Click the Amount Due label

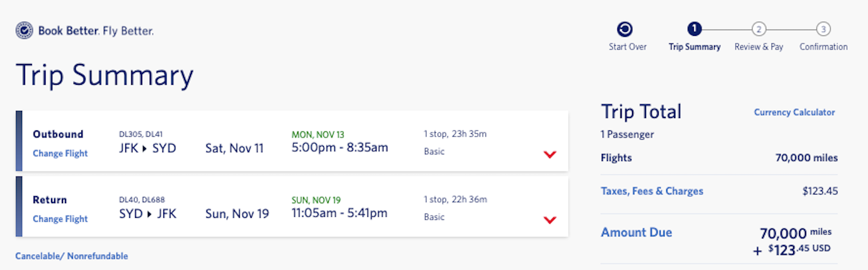(636, 232)
